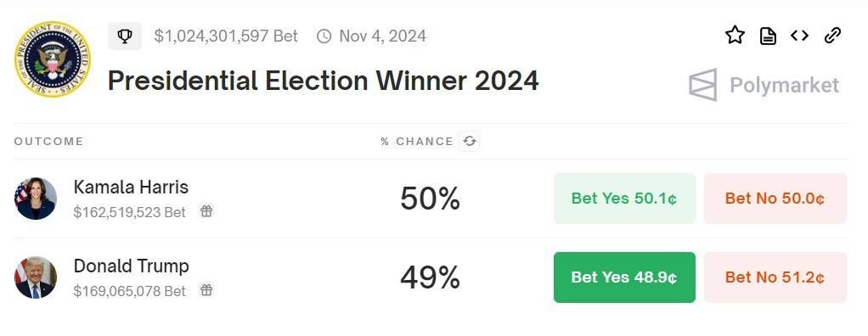Click the gift icon under Kamala Harris

point(206,211)
